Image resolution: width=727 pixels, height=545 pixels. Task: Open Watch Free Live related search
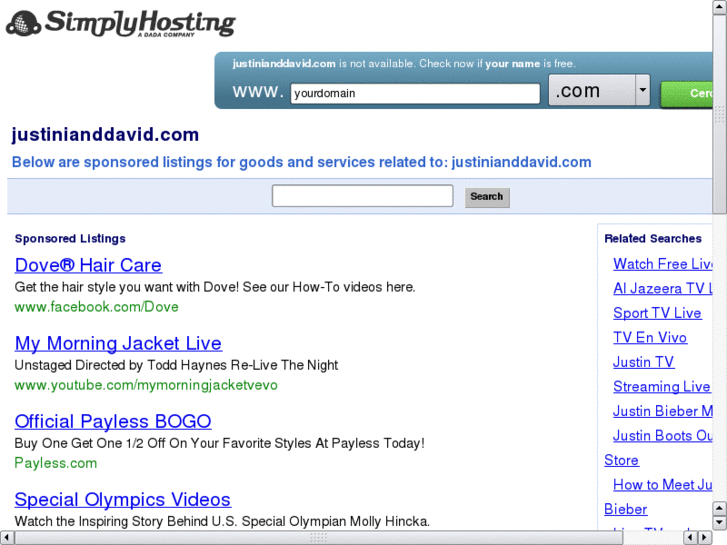[663, 264]
